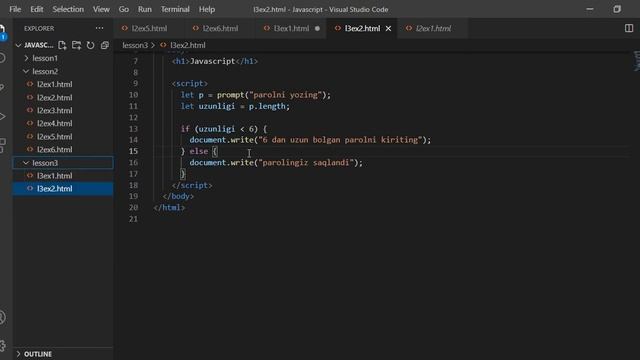The height and width of the screenshot is (360, 640).
Task: Click the l3ex2.html breadcrumb
Action: point(188,45)
